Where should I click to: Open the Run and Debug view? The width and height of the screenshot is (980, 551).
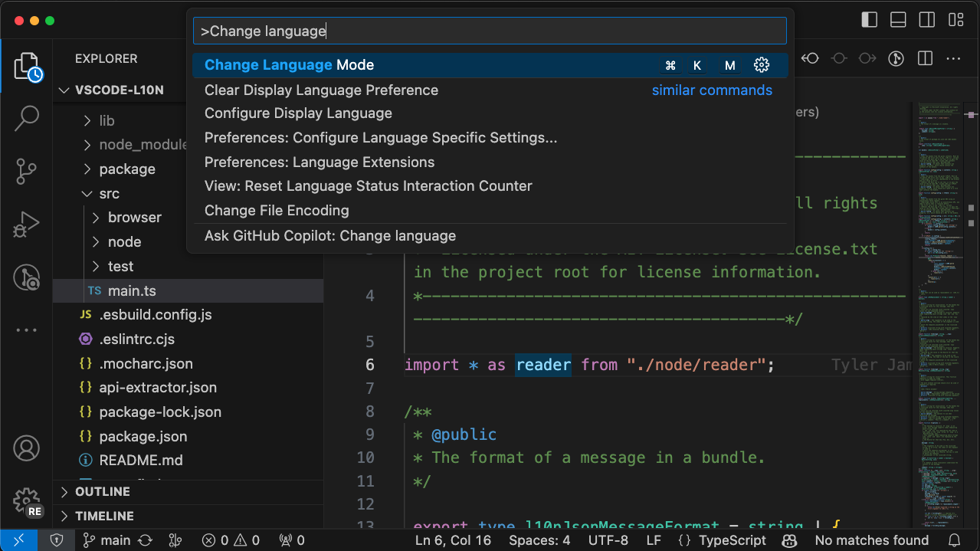[x=27, y=225]
